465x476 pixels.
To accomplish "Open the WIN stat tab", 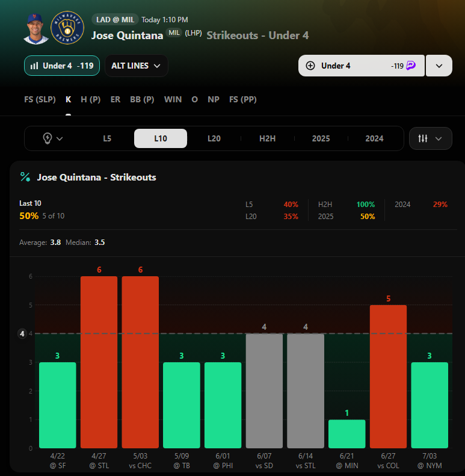I will [x=173, y=99].
